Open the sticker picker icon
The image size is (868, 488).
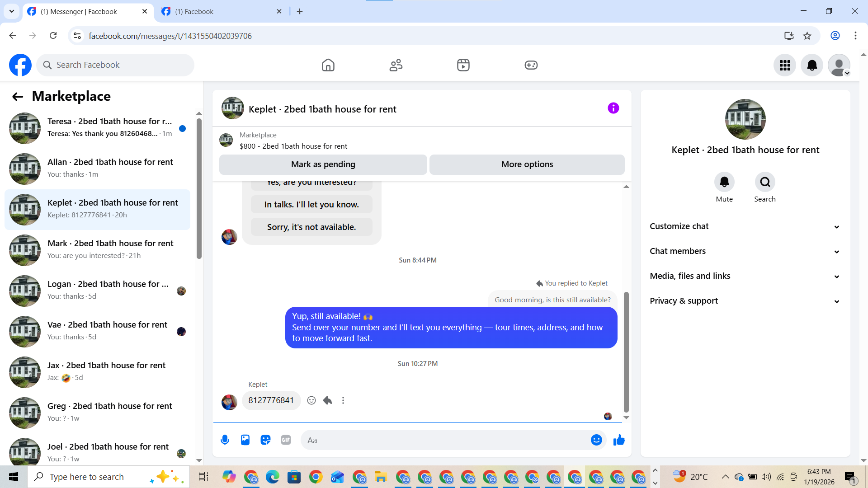(x=265, y=440)
